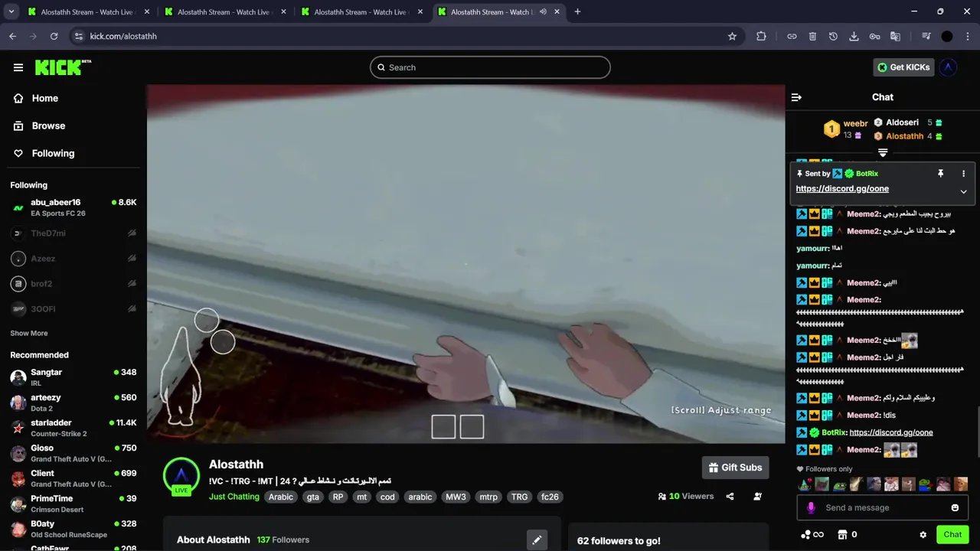
Task: Click the user icon beside share icon
Action: (x=757, y=497)
